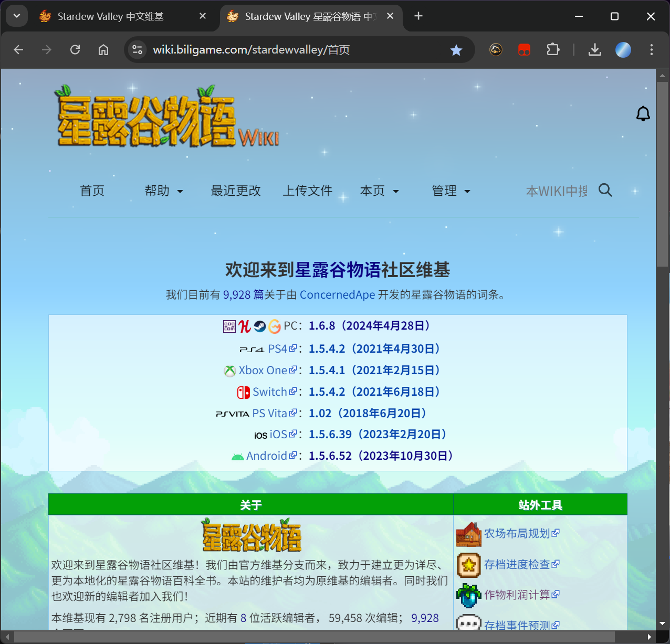Open the browser three-dot menu
670x644 pixels.
click(x=652, y=50)
